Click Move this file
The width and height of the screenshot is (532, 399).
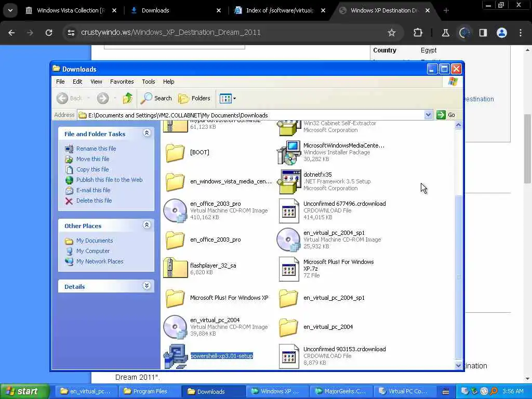click(92, 159)
